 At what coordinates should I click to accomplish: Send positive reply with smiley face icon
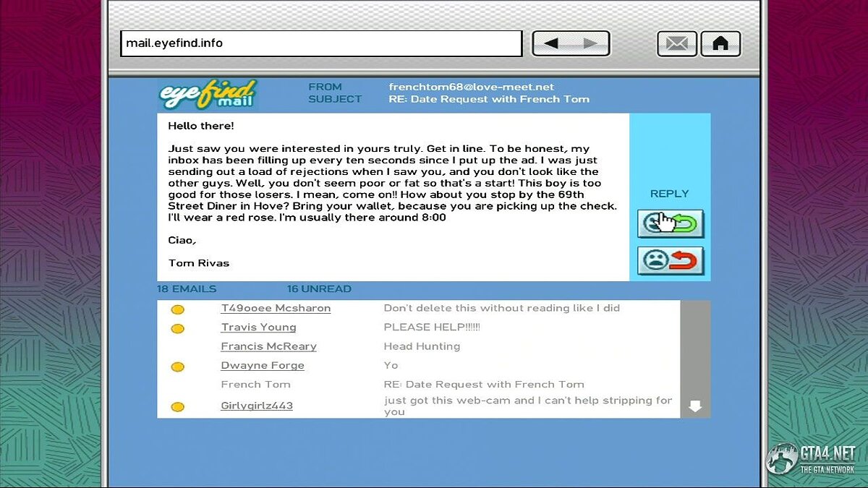(x=670, y=223)
